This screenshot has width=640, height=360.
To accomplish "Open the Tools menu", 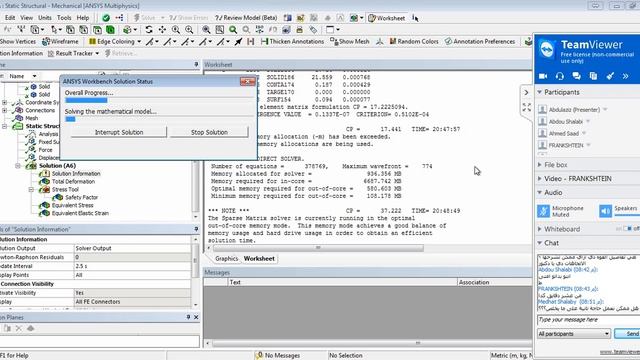I will pos(64,18).
